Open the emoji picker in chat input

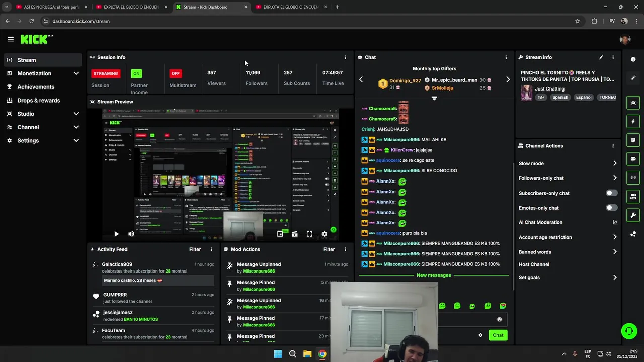(499, 319)
